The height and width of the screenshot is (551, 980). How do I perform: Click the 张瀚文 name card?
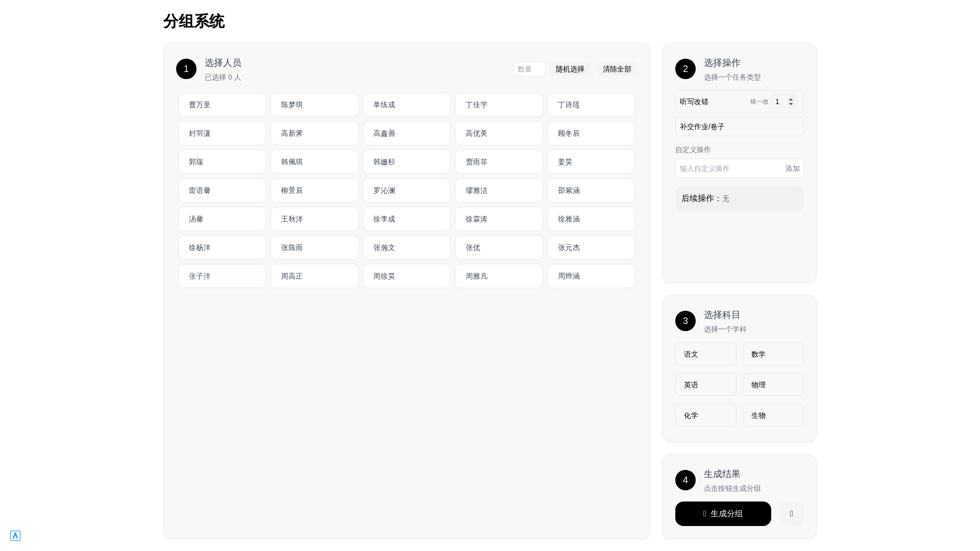406,247
